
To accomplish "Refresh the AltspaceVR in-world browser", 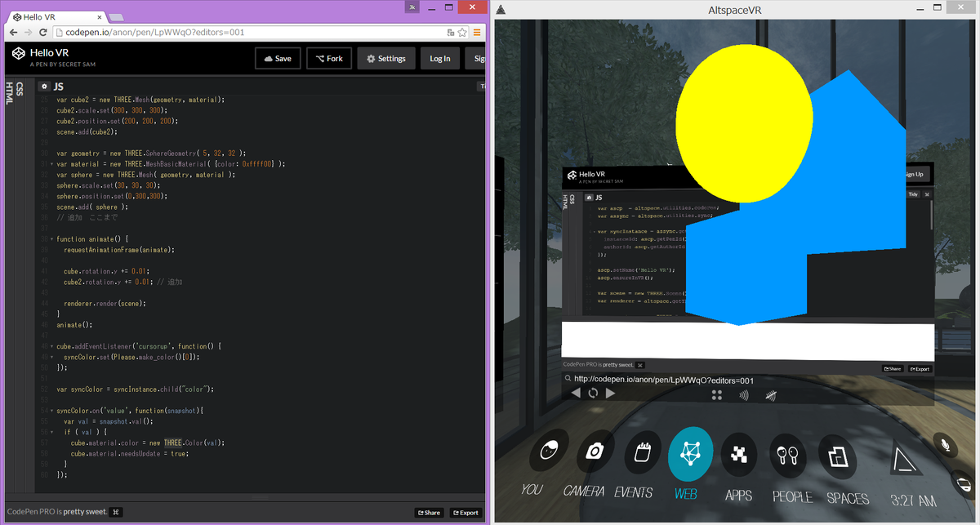I will [593, 393].
